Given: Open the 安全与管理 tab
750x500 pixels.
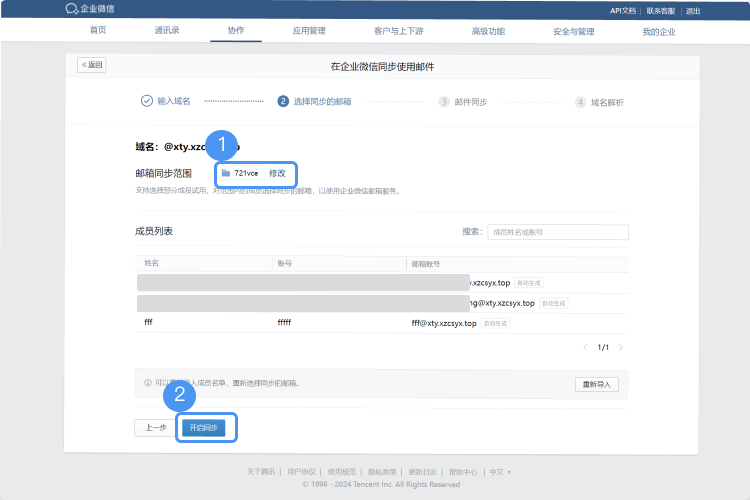Looking at the screenshot, I should point(573,31).
